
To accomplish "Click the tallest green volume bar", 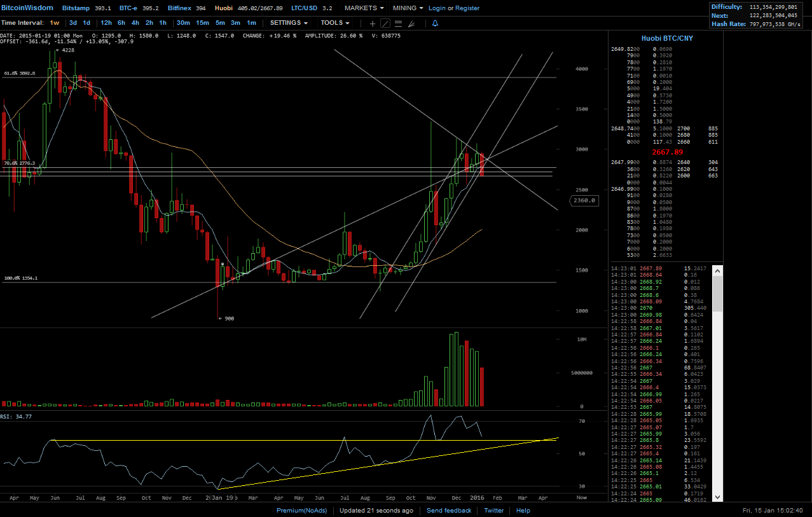I will [x=456, y=369].
